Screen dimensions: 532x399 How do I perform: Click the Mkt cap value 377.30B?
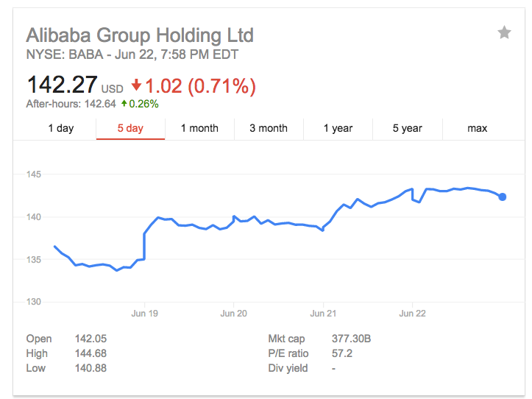pyautogui.click(x=351, y=339)
